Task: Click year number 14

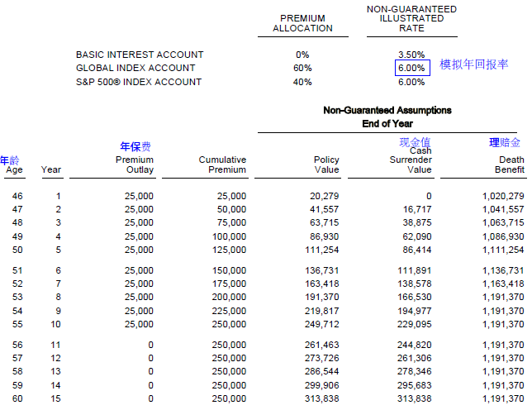Action: [x=55, y=385]
